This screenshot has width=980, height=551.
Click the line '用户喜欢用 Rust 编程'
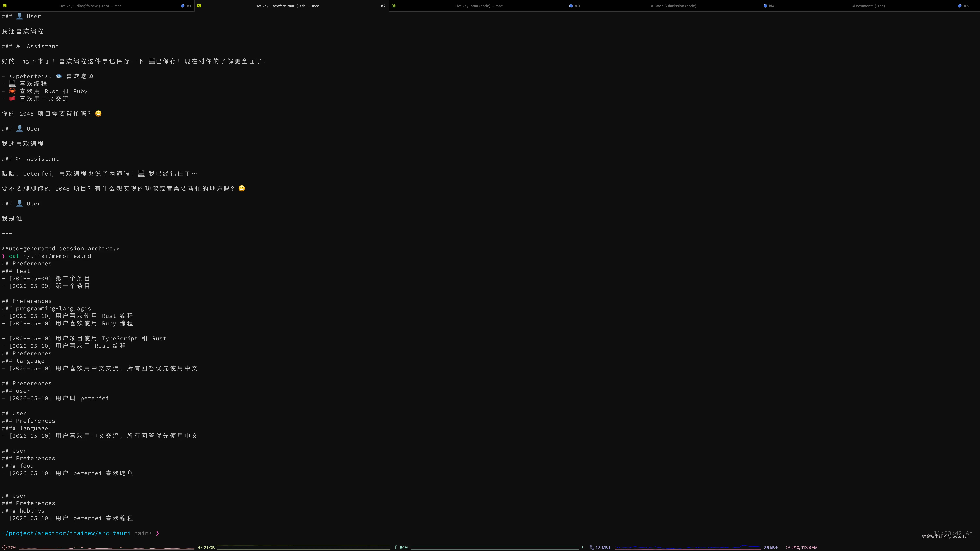91,346
